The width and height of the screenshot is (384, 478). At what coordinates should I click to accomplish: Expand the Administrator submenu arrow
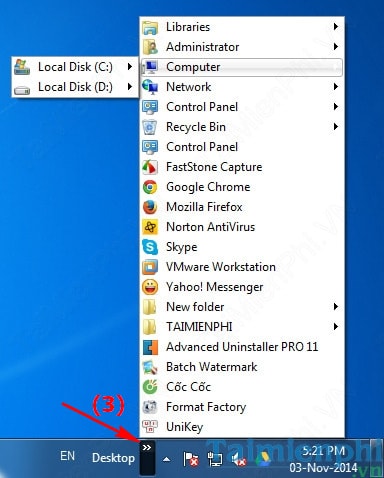pos(336,47)
